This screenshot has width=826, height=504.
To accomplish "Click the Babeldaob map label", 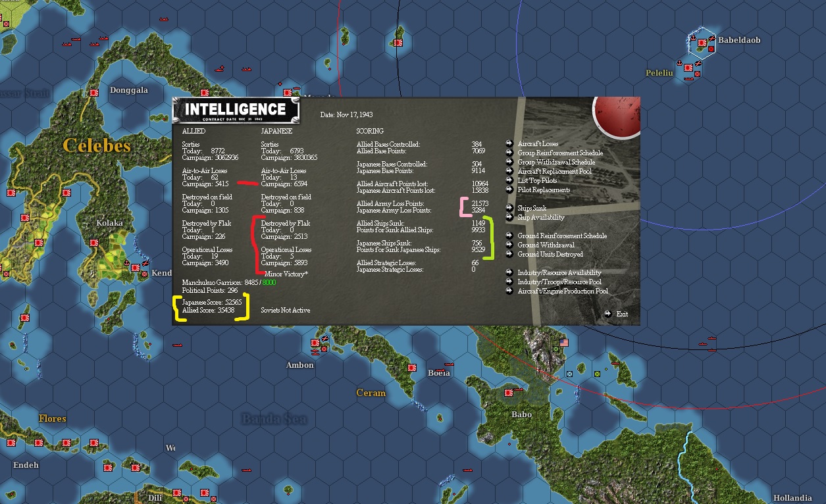I will tap(739, 40).
